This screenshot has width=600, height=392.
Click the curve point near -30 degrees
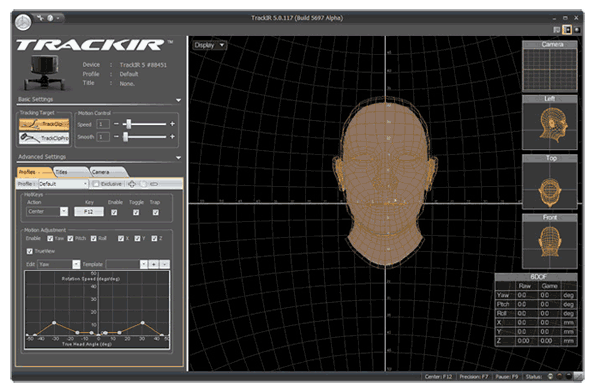pos(54,323)
